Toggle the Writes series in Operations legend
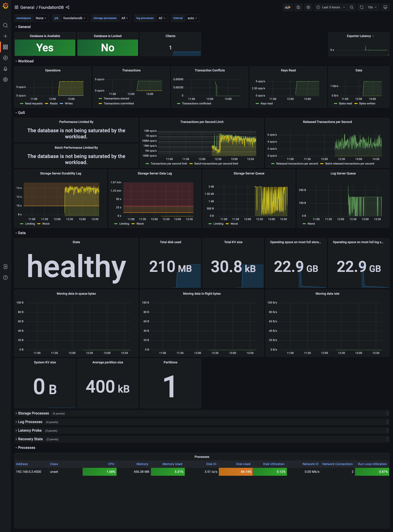 (69, 104)
